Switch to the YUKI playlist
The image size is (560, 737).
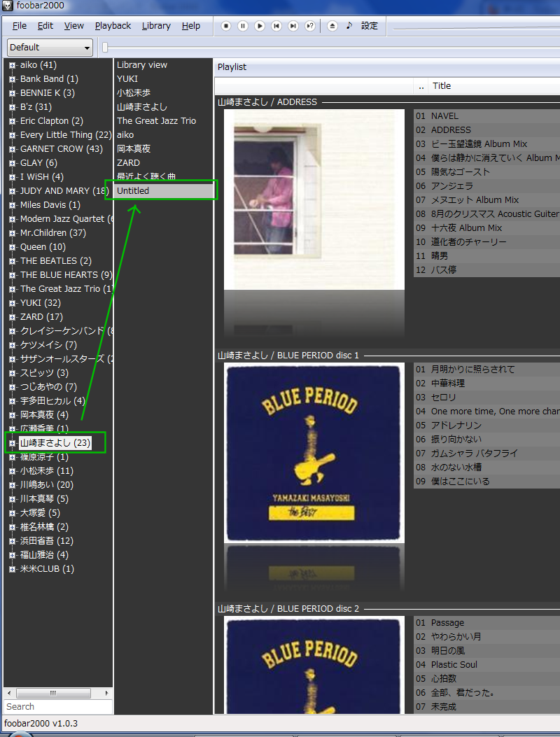pos(127,79)
